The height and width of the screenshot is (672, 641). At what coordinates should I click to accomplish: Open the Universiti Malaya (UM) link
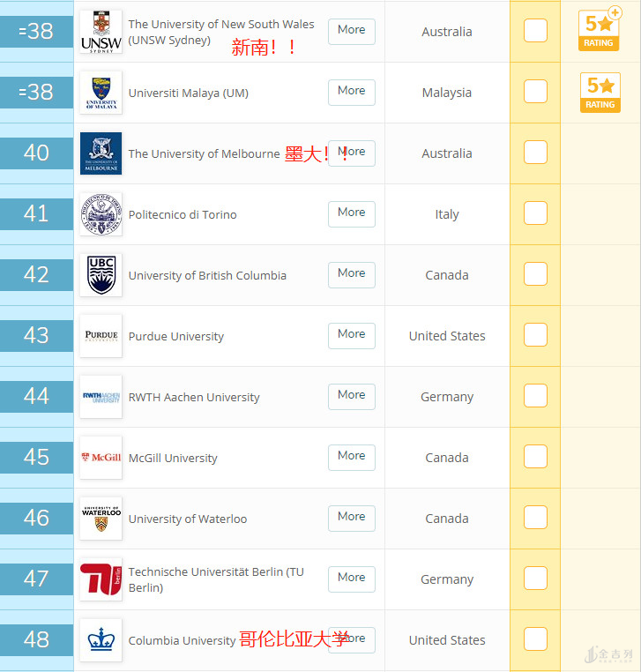click(x=189, y=93)
